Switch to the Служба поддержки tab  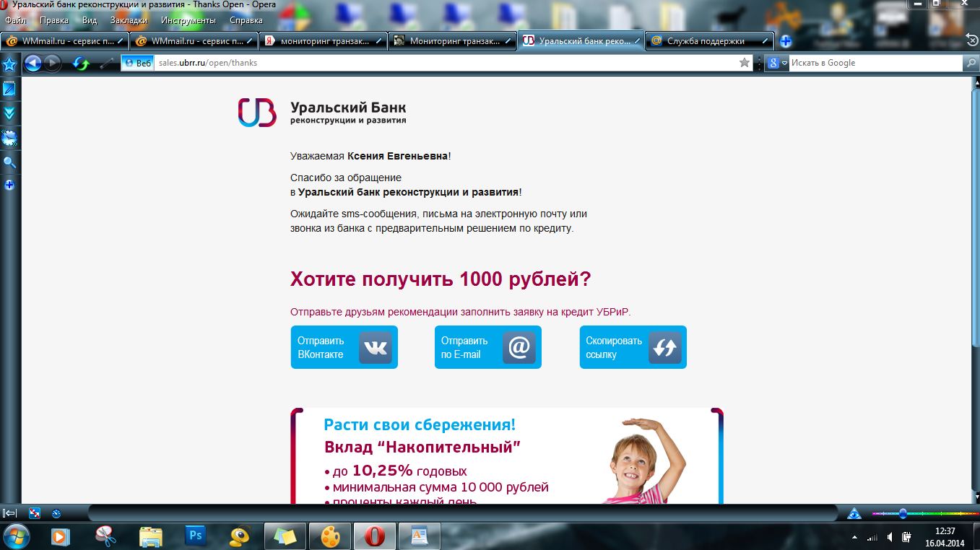coord(711,41)
